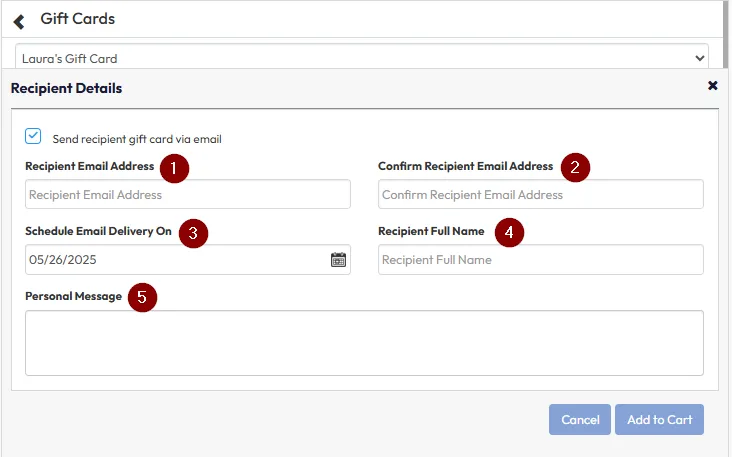Click the Recipient Details dialog heading
Image resolution: width=732 pixels, height=457 pixels.
pos(66,88)
